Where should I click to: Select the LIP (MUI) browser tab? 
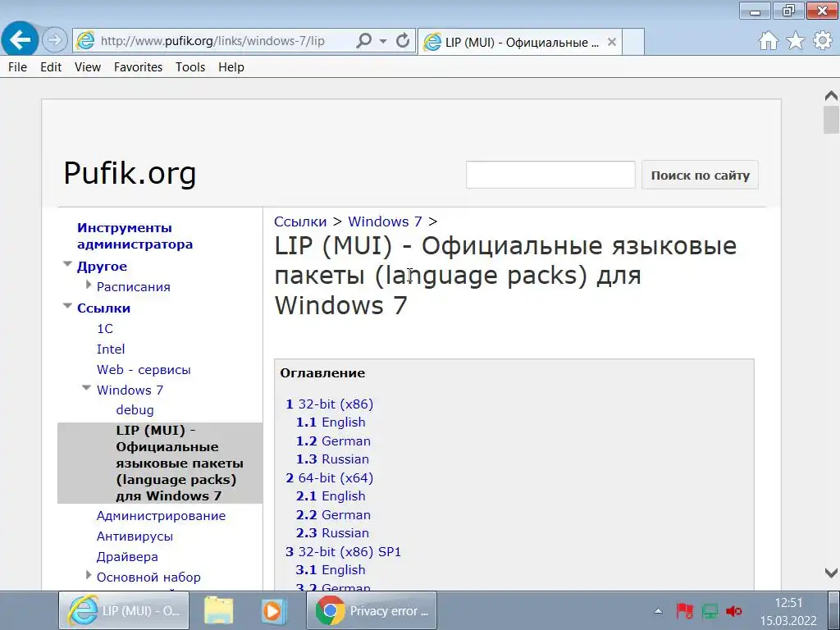click(x=519, y=42)
